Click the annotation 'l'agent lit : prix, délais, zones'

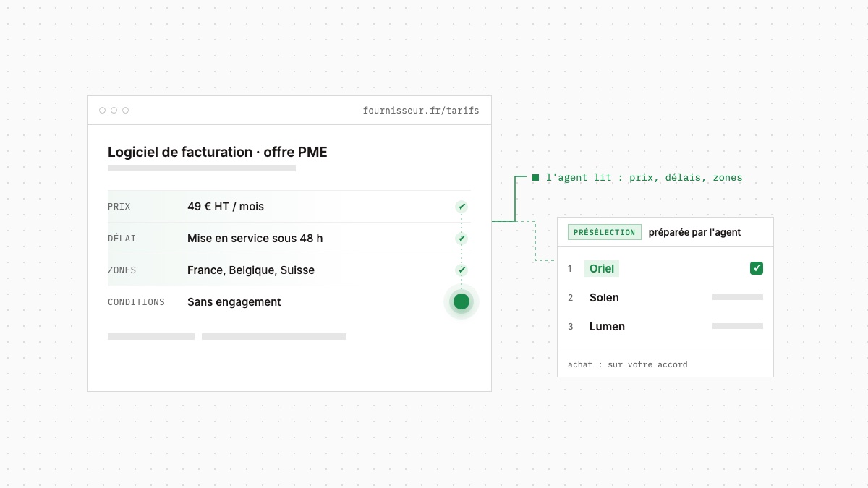pyautogui.click(x=644, y=177)
